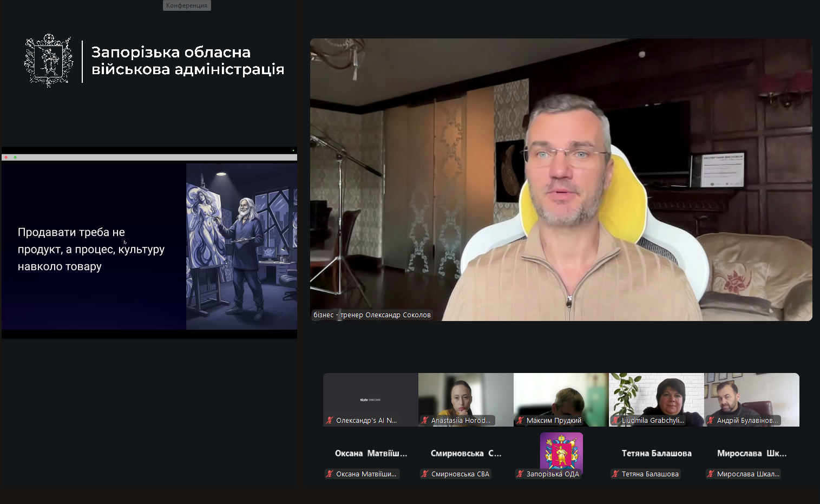Click the administration emblem logo at top left
The width and height of the screenshot is (820, 504).
(x=49, y=61)
